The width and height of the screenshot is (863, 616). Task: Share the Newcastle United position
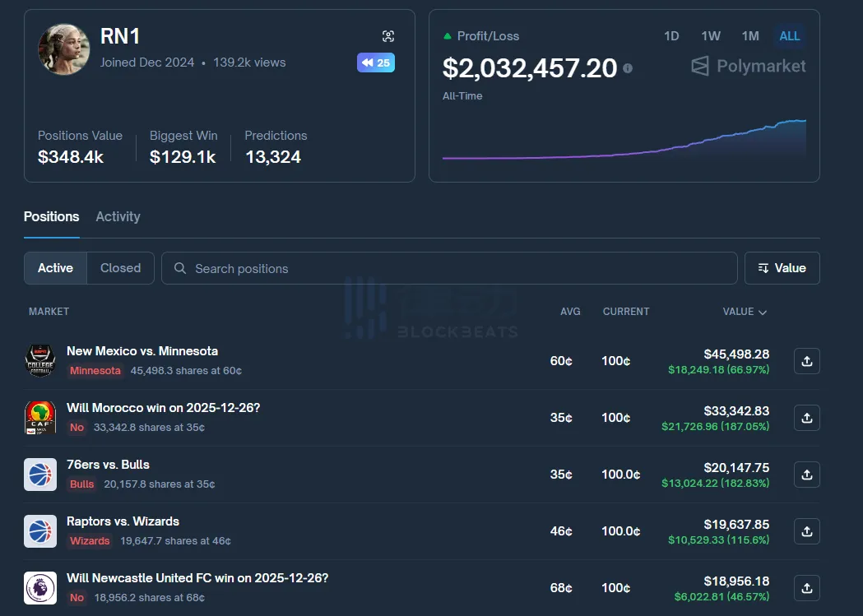(x=806, y=588)
